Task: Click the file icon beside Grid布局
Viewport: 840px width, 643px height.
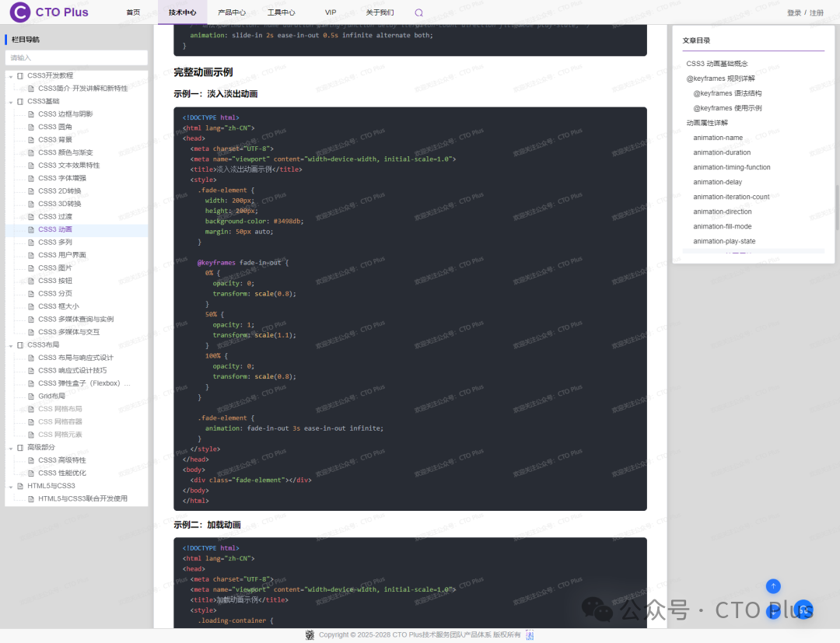Action: coord(31,397)
